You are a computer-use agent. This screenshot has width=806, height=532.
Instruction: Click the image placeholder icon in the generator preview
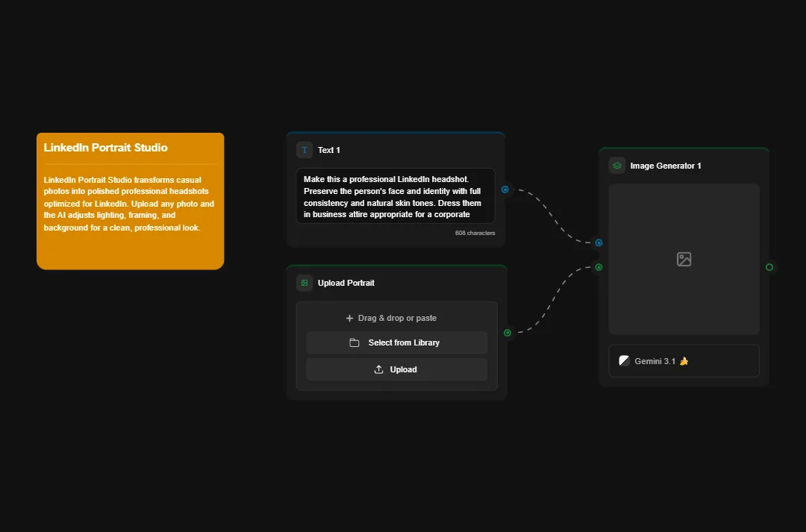(684, 259)
